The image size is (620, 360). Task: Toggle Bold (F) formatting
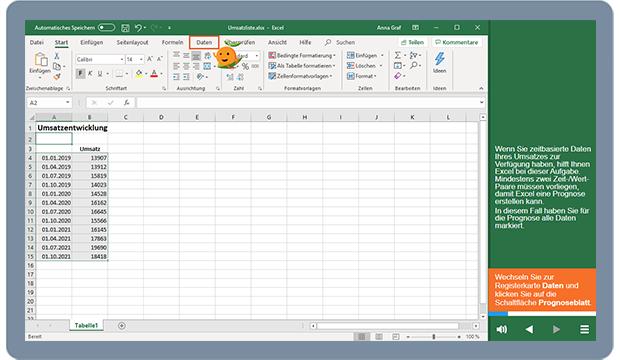coord(81,74)
